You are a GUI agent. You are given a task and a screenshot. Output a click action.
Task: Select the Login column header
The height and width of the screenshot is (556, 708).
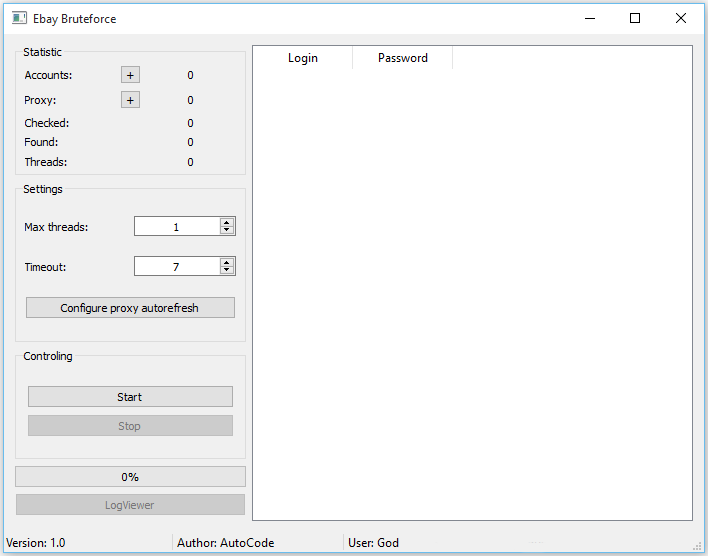[302, 58]
